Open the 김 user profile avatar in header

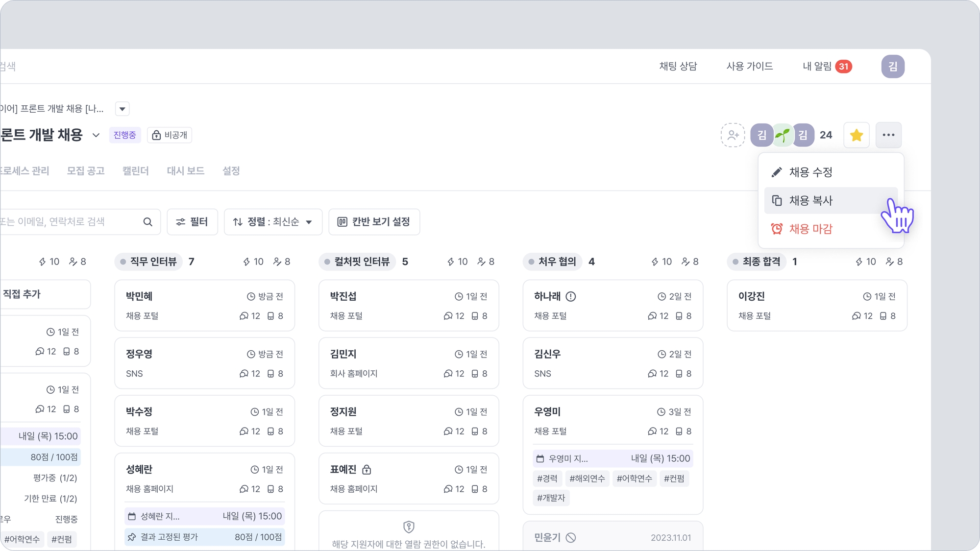coord(893,66)
